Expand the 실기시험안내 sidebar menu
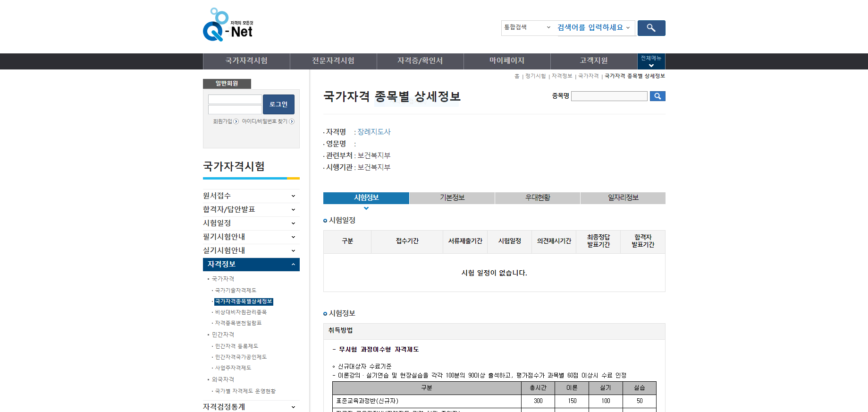 point(251,250)
